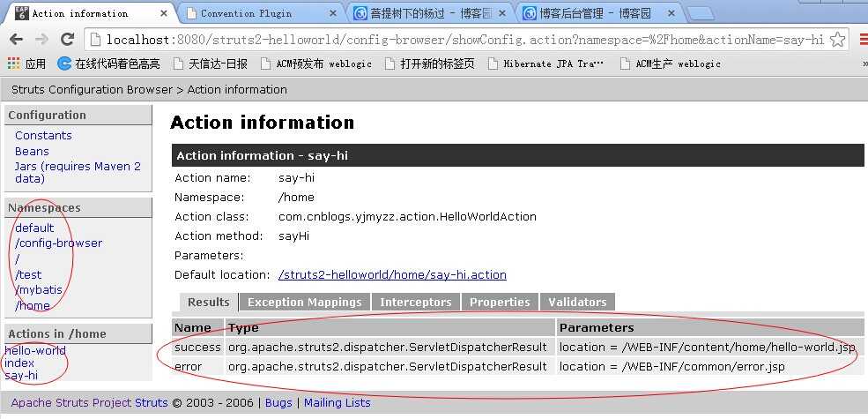Open the Mailing Lists footer link
Image resolution: width=868 pixels, height=419 pixels.
[338, 403]
